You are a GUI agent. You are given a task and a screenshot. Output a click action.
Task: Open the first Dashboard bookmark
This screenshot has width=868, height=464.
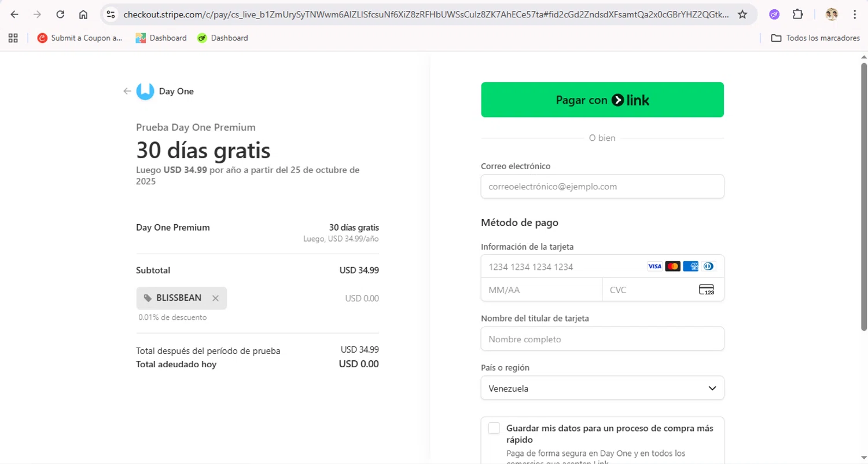click(161, 38)
